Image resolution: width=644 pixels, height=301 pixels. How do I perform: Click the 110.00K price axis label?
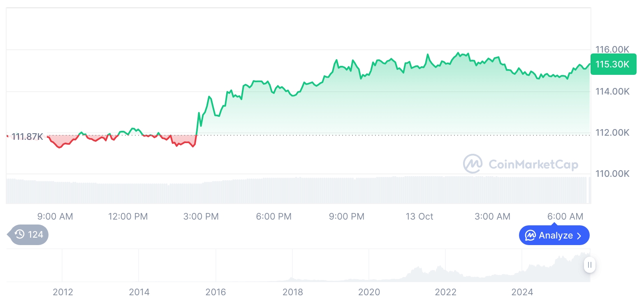coord(612,174)
